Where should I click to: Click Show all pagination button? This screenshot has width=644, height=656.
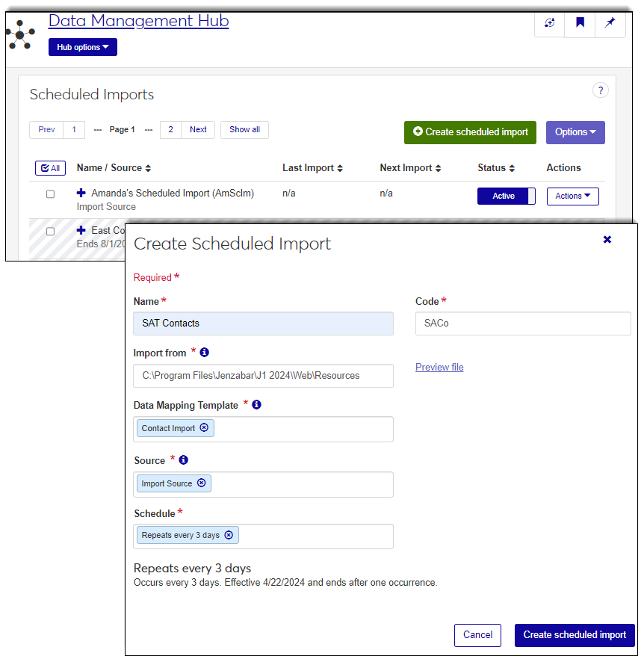[x=244, y=130]
